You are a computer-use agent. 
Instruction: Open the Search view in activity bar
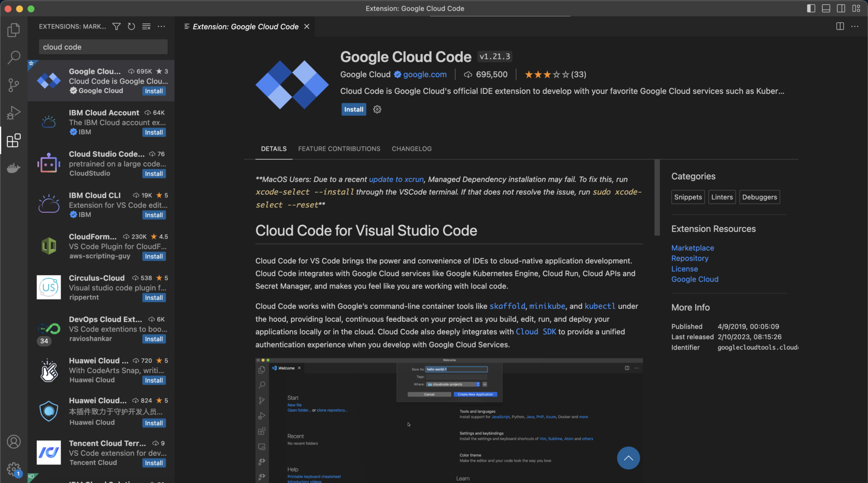[14, 57]
